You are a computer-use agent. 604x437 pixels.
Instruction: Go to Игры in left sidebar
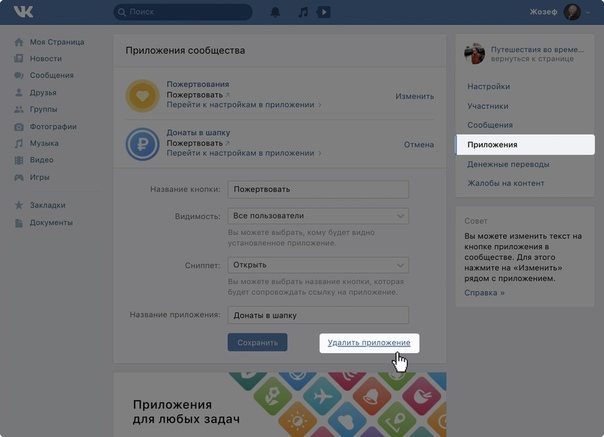point(39,177)
